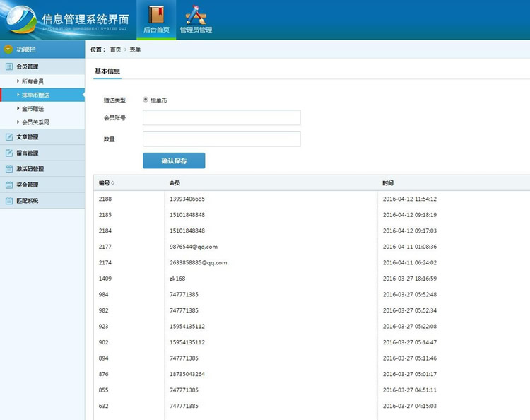Click the 激活码管理 calendar icon
This screenshot has height=420, width=530.
(9, 169)
